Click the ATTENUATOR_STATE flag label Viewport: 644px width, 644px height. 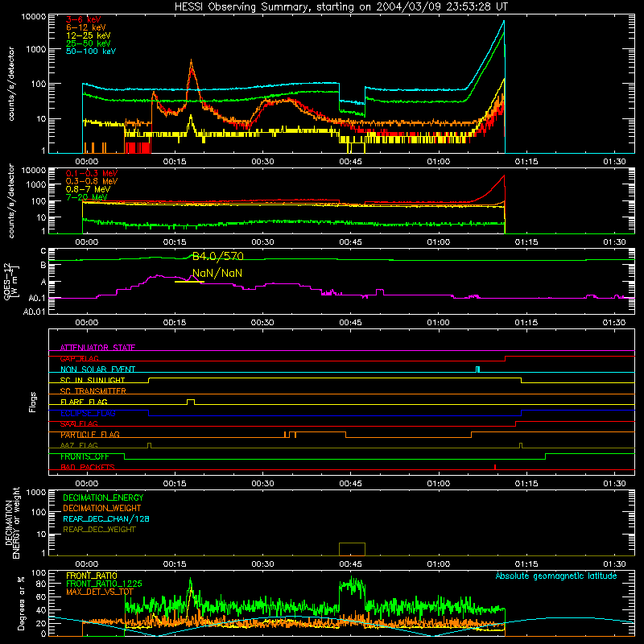point(97,348)
